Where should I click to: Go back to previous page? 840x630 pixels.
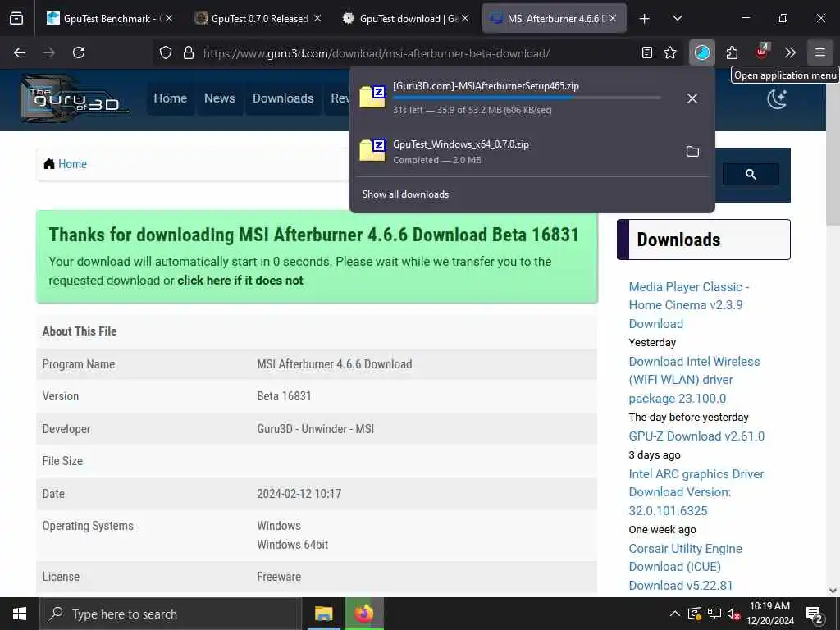pos(20,52)
